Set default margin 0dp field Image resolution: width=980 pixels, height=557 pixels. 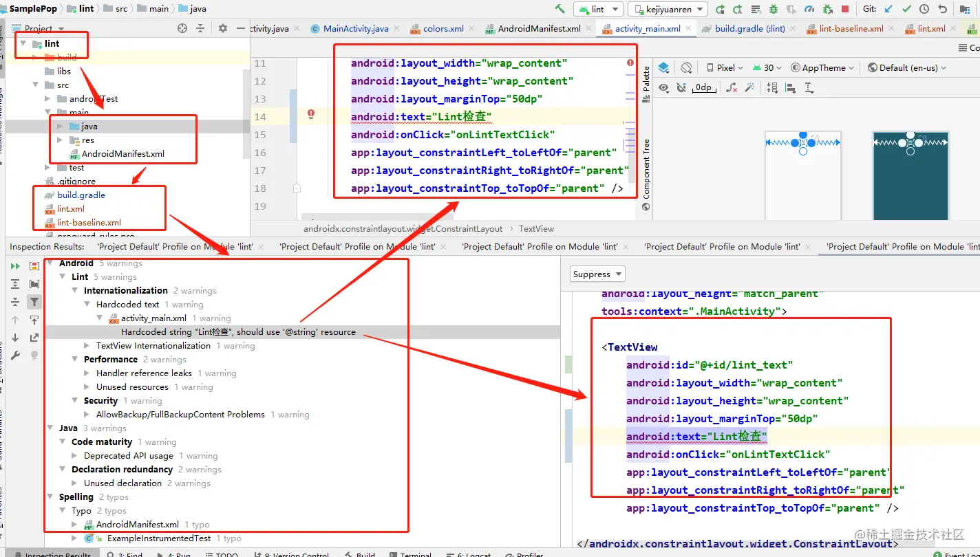(703, 87)
